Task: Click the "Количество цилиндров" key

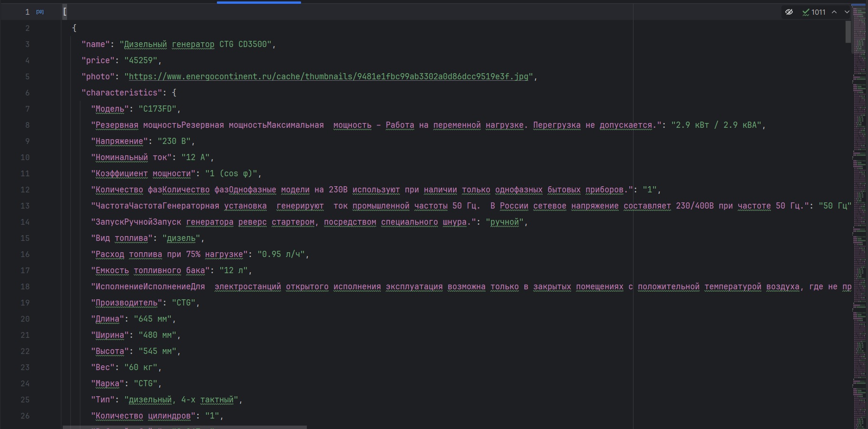Action: (x=143, y=416)
